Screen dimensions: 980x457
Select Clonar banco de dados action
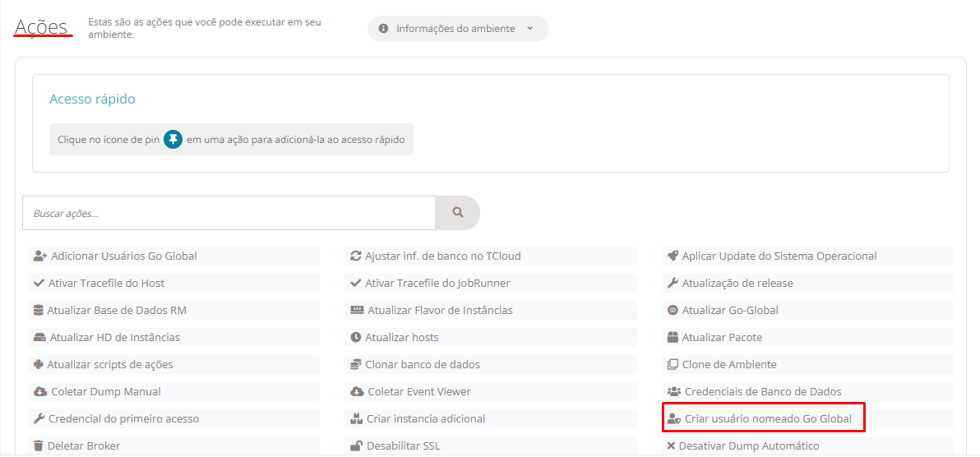pyautogui.click(x=491, y=364)
